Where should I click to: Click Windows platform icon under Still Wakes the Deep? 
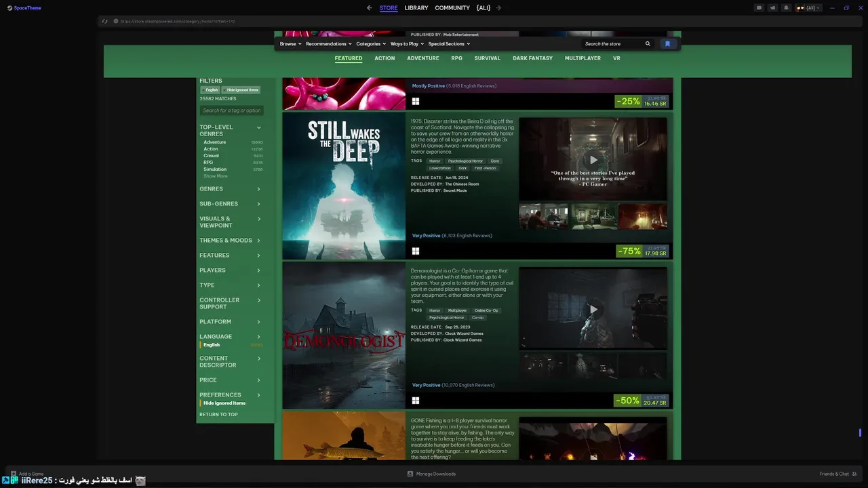point(416,251)
